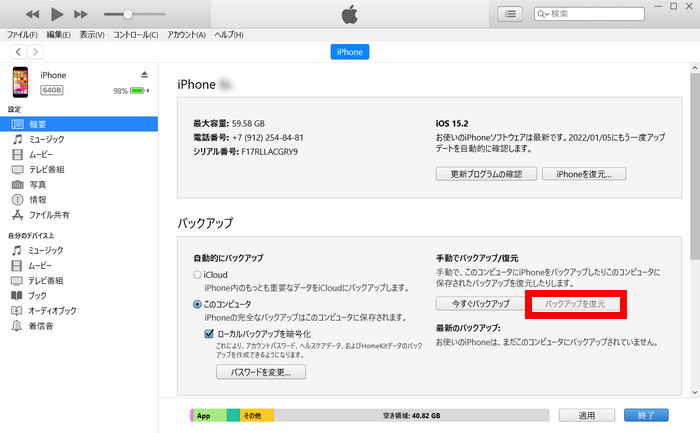This screenshot has height=433, width=700.
Task: Open the アカウント menu
Action: pyautogui.click(x=186, y=35)
